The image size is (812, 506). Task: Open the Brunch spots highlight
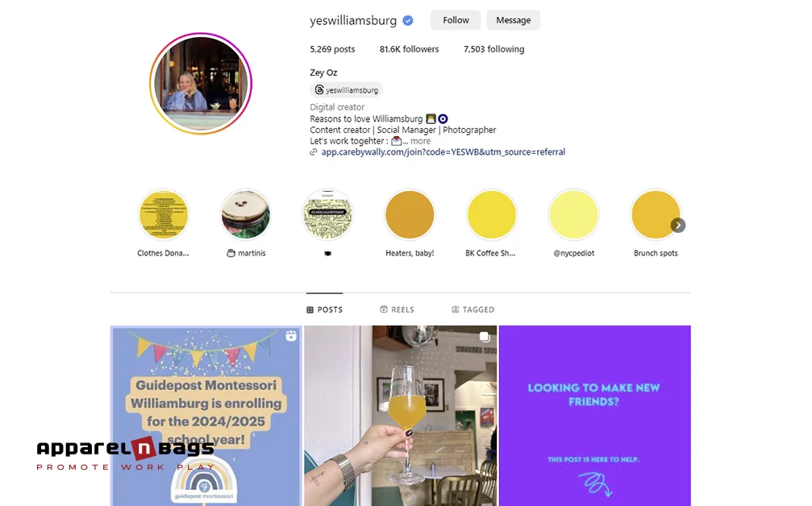pos(656,214)
